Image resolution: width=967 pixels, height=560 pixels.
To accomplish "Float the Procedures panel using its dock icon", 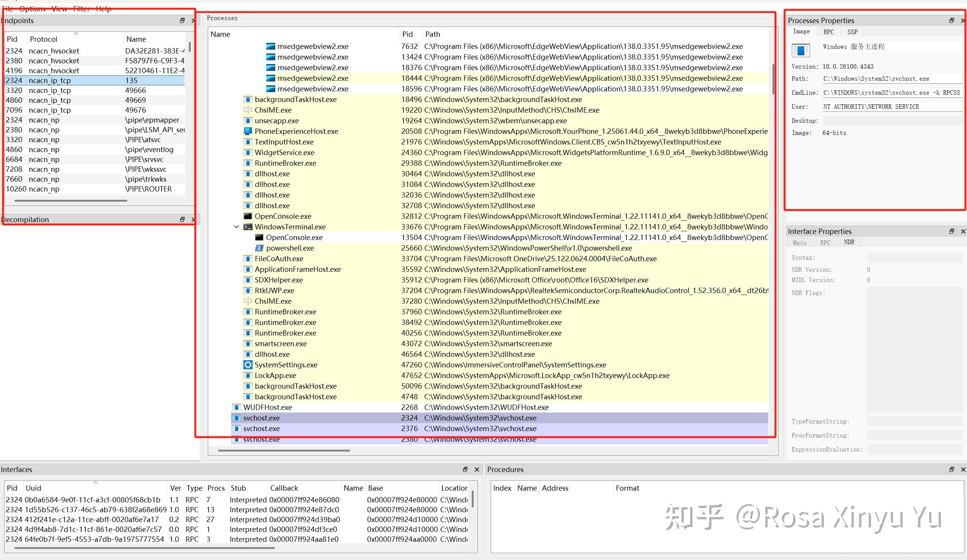I will [951, 469].
